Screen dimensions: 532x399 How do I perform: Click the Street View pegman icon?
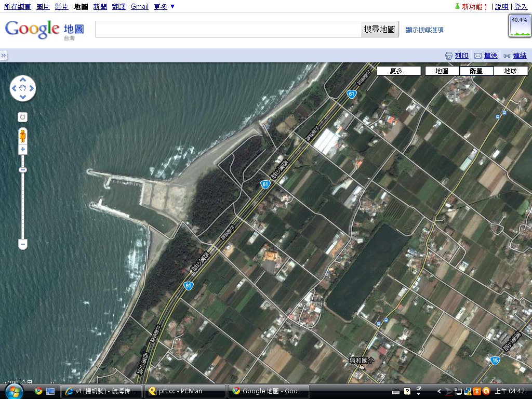pyautogui.click(x=23, y=136)
